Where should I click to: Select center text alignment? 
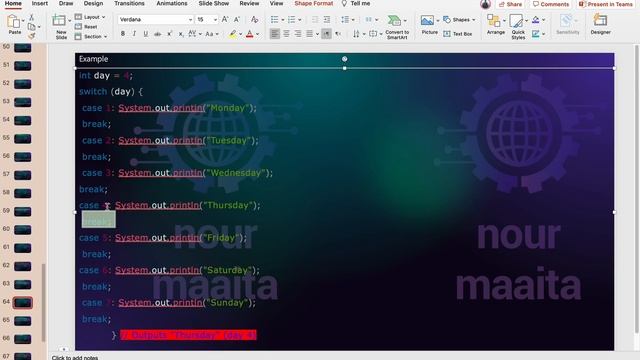pyautogui.click(x=287, y=34)
